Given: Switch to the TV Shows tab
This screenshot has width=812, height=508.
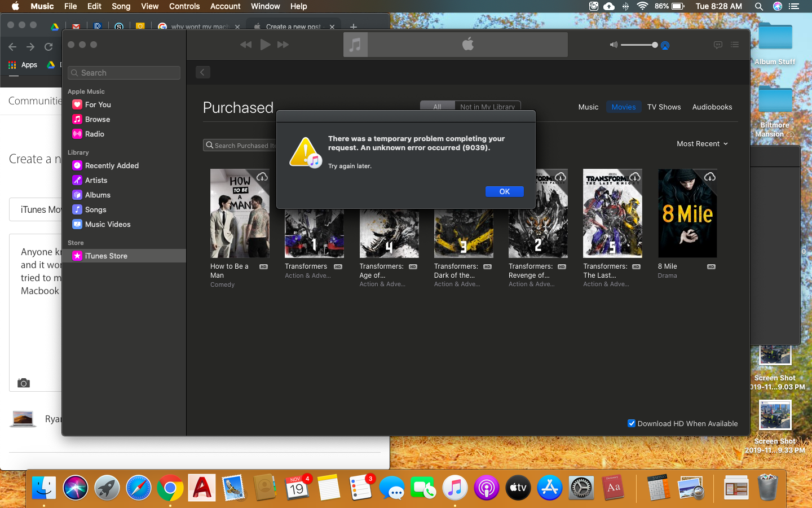Looking at the screenshot, I should pyautogui.click(x=664, y=107).
